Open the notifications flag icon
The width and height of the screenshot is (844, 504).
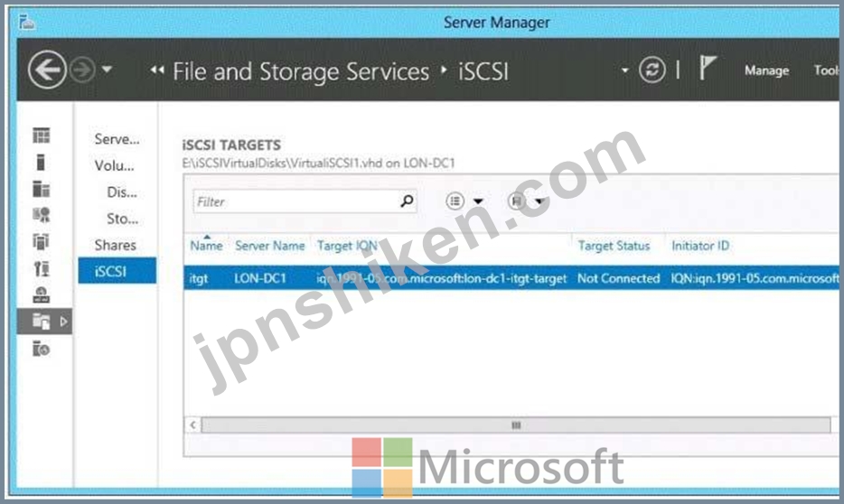coord(708,69)
